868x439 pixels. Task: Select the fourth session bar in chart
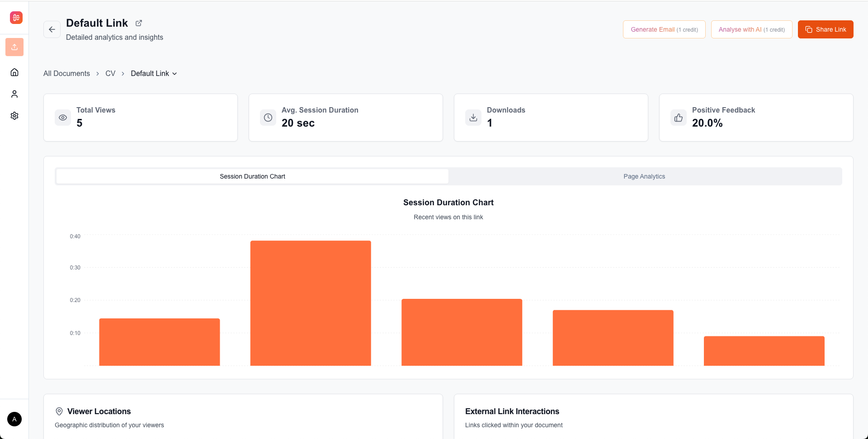pos(613,338)
